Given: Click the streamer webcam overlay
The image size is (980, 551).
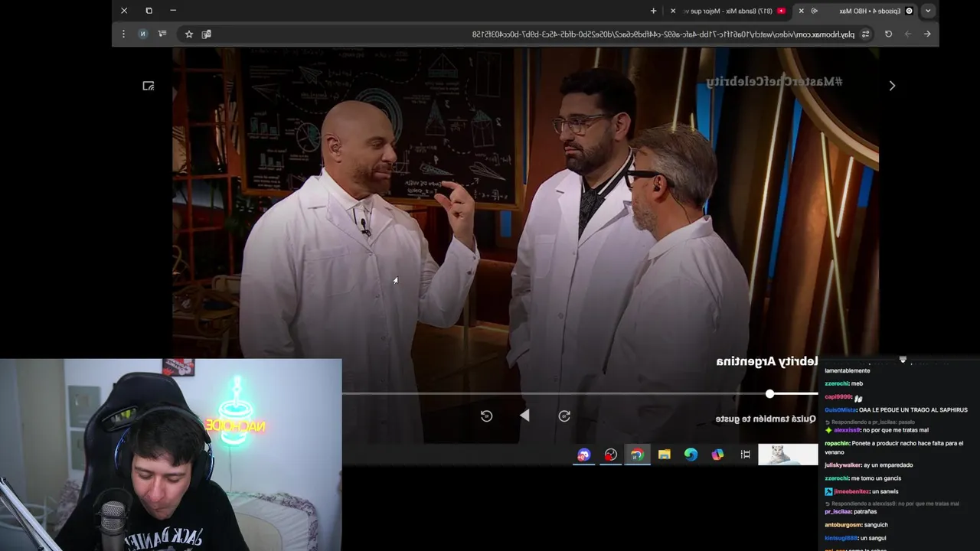Looking at the screenshot, I should (x=171, y=455).
